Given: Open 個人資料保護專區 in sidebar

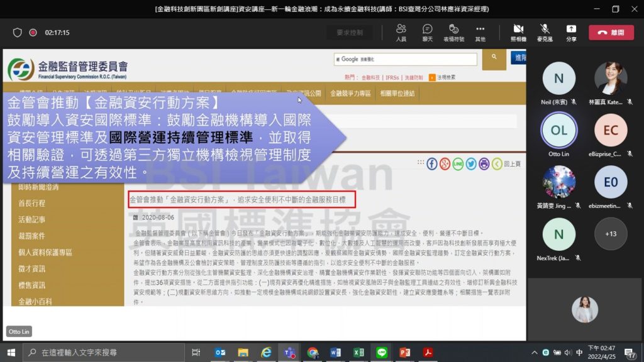Looking at the screenshot, I should point(45,253).
